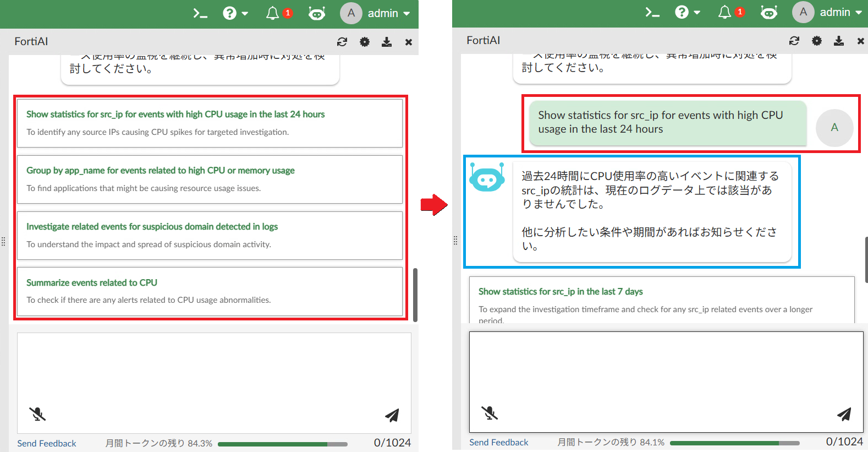Click the 84.3% monthly token progress bar
Viewport: 868px width, 452px height.
[x=282, y=444]
